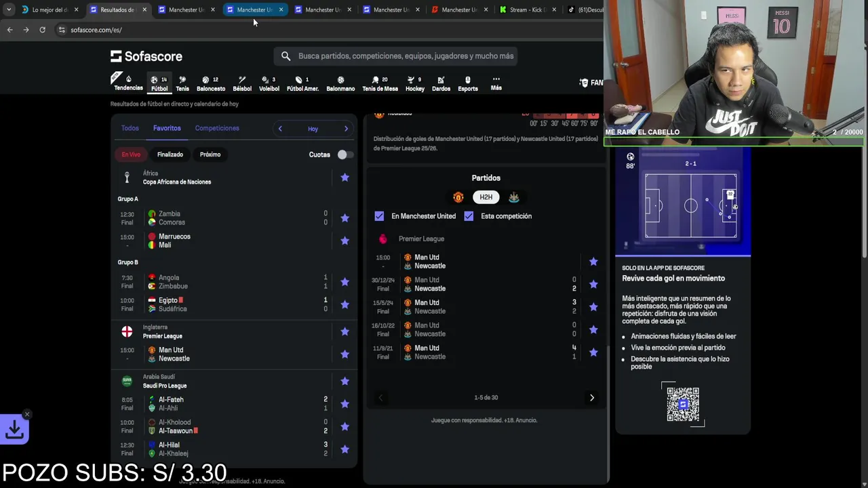Filter matches by En Vivo
This screenshot has width=868, height=488.
tap(131, 155)
